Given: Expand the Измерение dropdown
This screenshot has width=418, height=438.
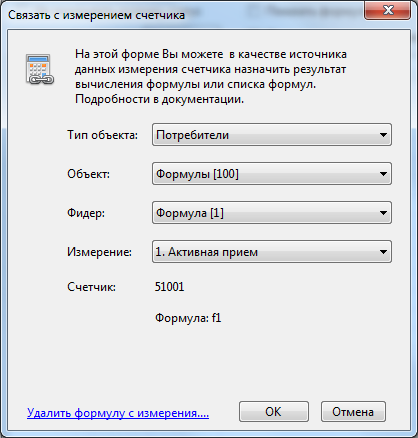Looking at the screenshot, I should pyautogui.click(x=272, y=252).
